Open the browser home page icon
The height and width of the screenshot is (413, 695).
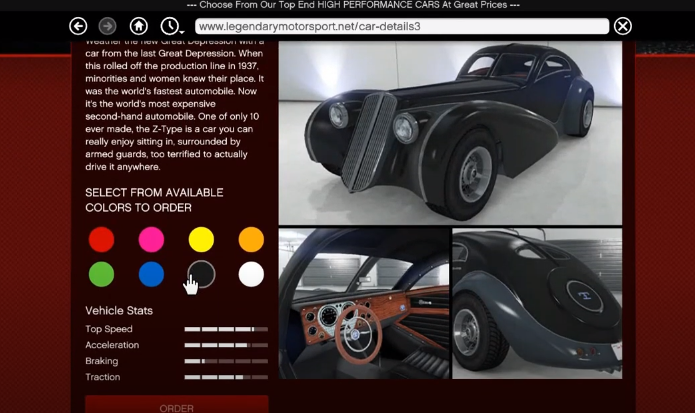(x=139, y=26)
